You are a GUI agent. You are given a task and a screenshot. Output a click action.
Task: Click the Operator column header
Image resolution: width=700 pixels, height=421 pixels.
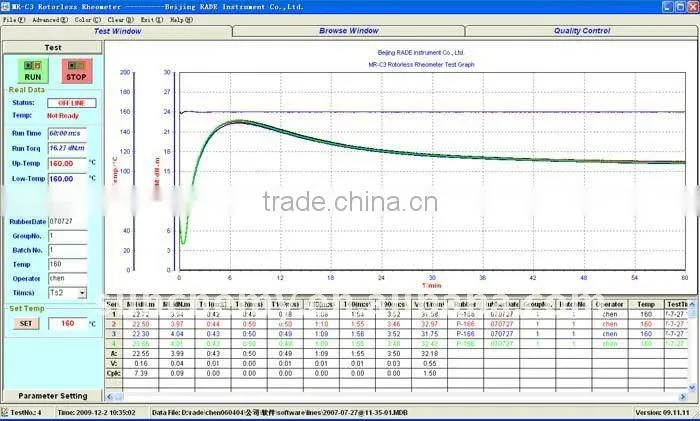click(610, 304)
